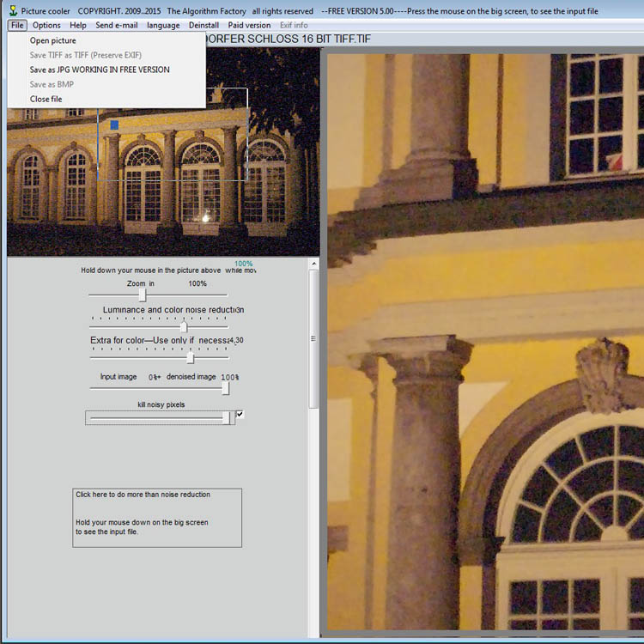Click the kill noisy pixels slider
This screenshot has width=644, height=644.
tap(160, 417)
